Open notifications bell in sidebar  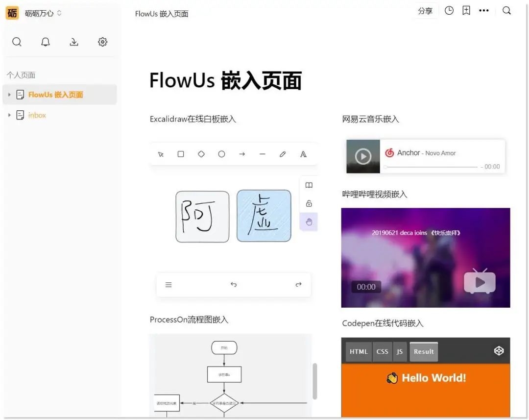coord(46,42)
